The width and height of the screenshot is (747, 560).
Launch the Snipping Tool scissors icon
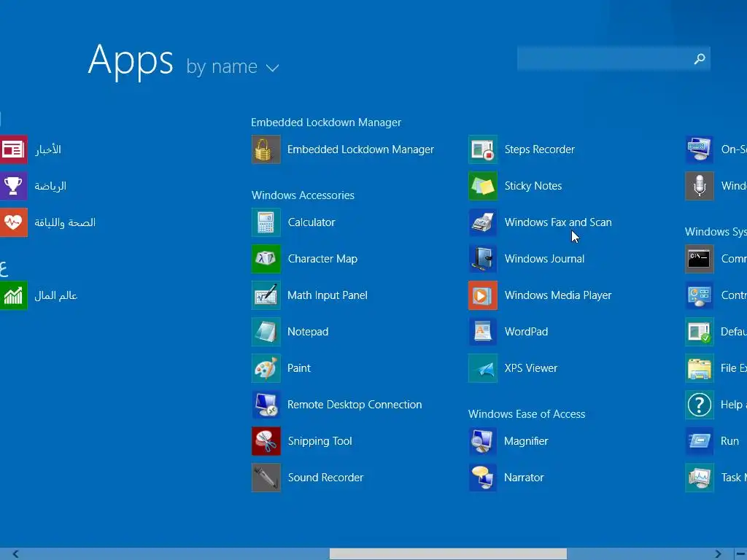click(266, 441)
